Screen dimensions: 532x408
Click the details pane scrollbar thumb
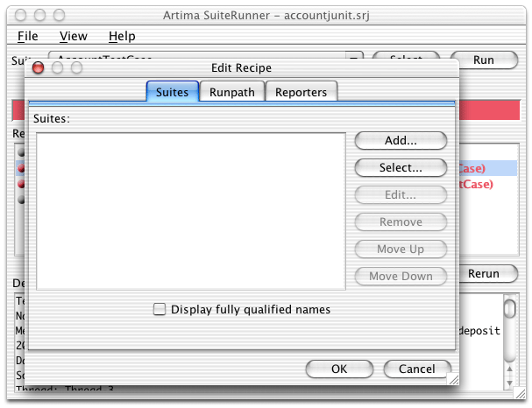click(509, 308)
